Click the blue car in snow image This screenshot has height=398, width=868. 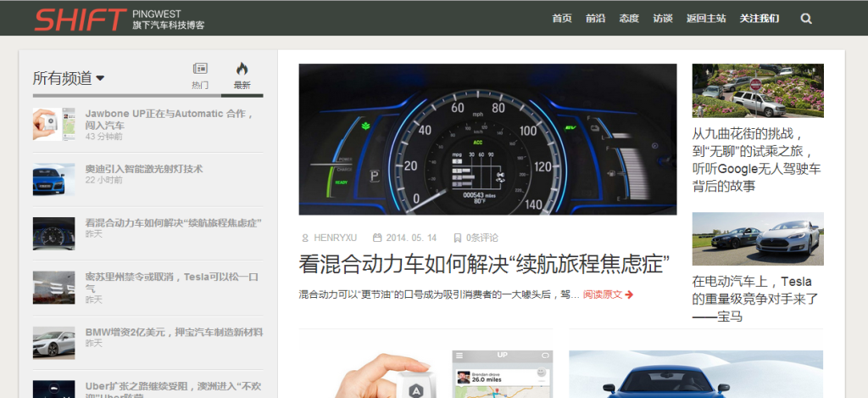[696, 374]
